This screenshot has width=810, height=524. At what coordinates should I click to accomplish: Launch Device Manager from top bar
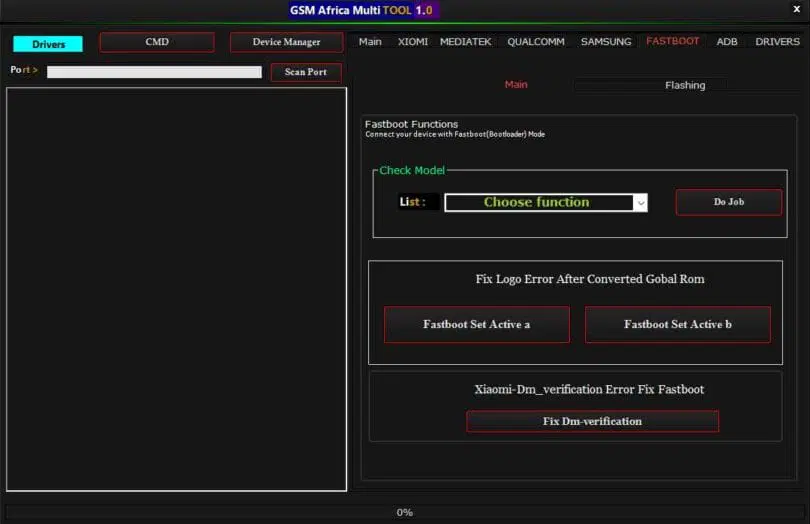coord(286,42)
